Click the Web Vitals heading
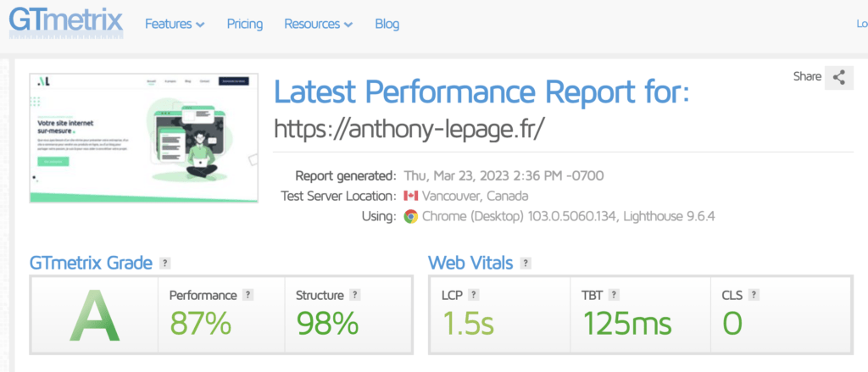868x372 pixels. pos(470,264)
